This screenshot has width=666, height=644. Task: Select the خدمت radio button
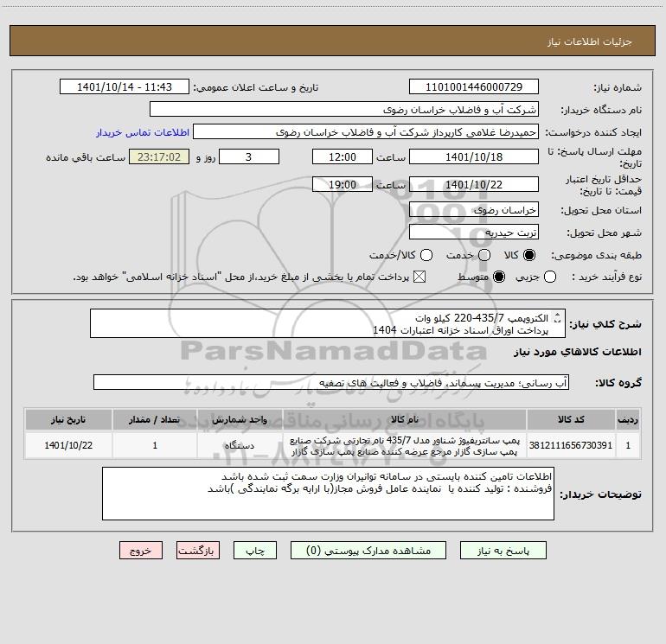point(484,255)
